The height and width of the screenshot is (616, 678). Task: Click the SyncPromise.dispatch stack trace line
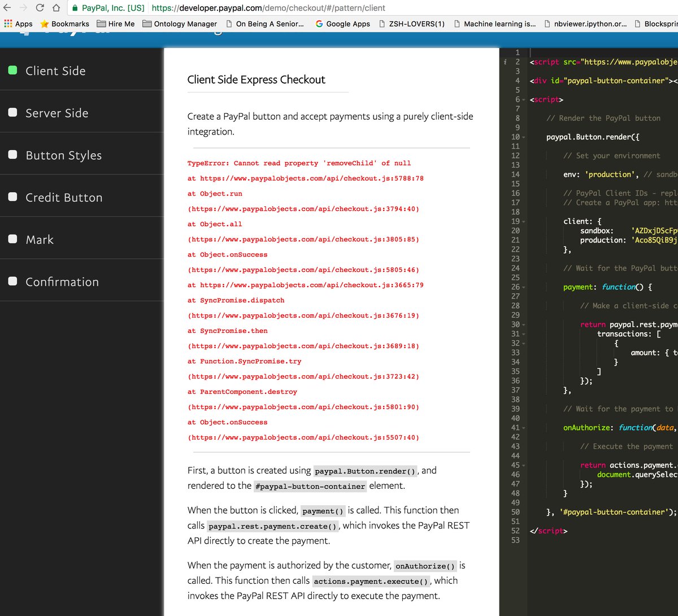pos(236,300)
